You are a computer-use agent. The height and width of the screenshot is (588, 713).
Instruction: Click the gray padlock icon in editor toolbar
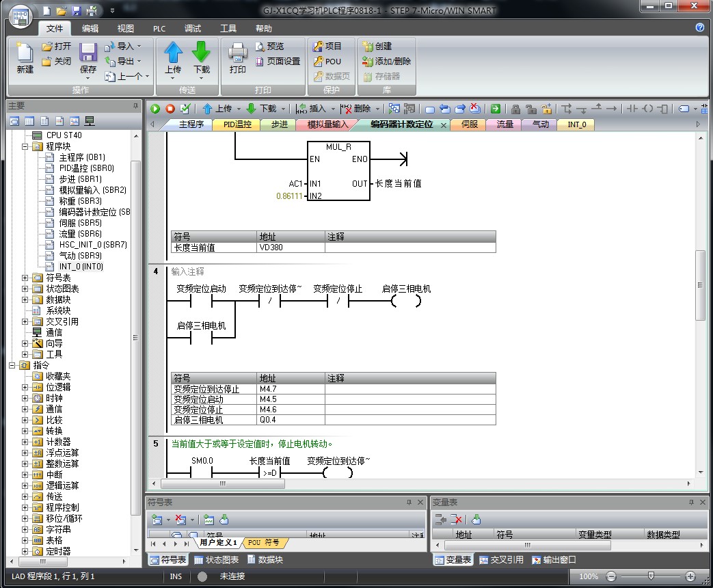click(x=515, y=109)
